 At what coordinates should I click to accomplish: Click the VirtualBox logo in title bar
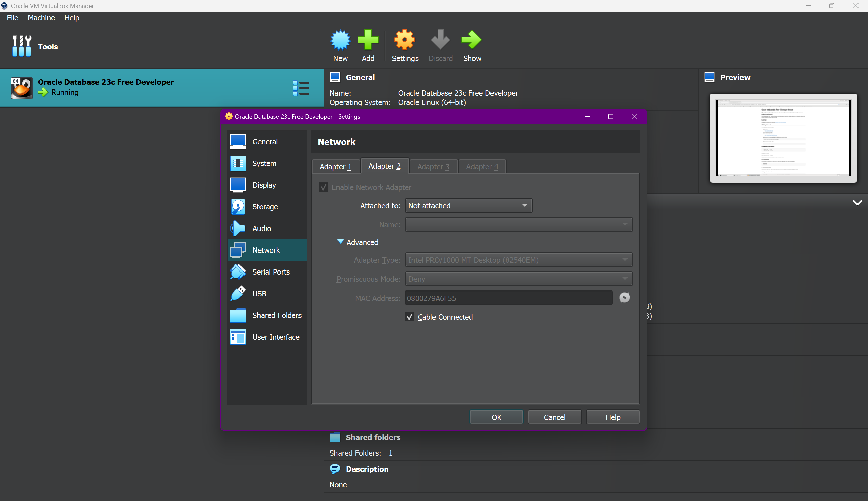(x=4, y=6)
